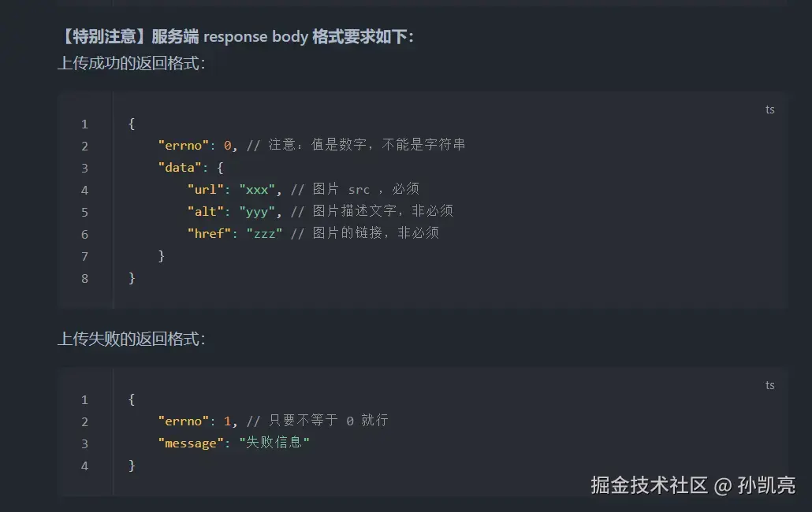Click the "失败信息" string value
This screenshot has height=512, width=812.
(274, 443)
